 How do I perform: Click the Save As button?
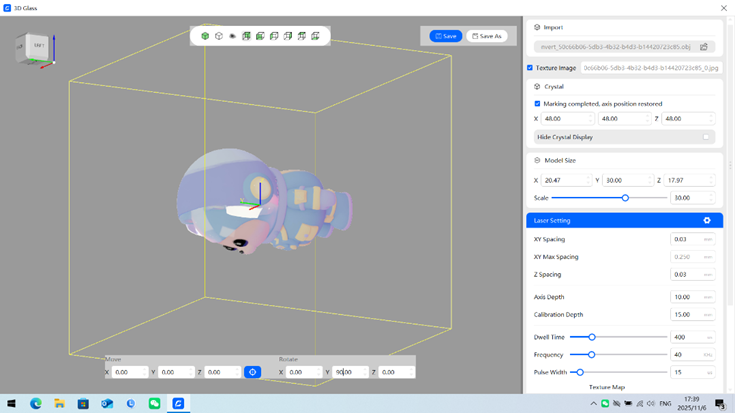pyautogui.click(x=487, y=36)
